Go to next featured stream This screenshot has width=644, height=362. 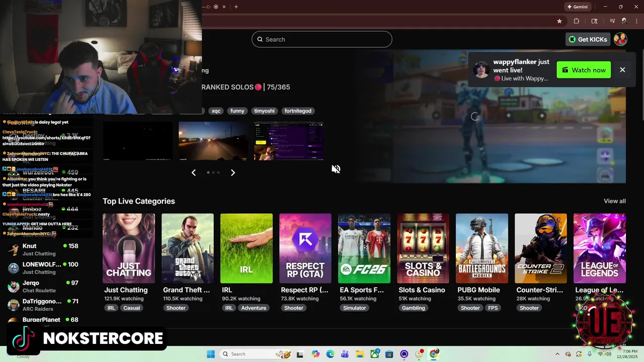tap(232, 172)
